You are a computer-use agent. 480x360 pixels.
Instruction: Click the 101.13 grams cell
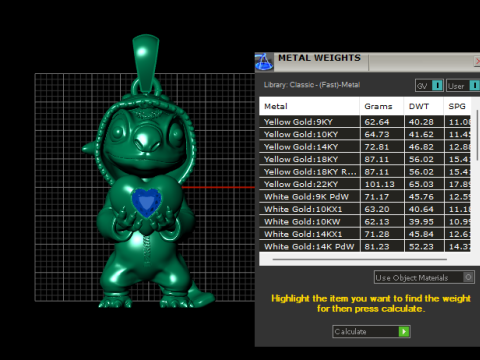[382, 184]
